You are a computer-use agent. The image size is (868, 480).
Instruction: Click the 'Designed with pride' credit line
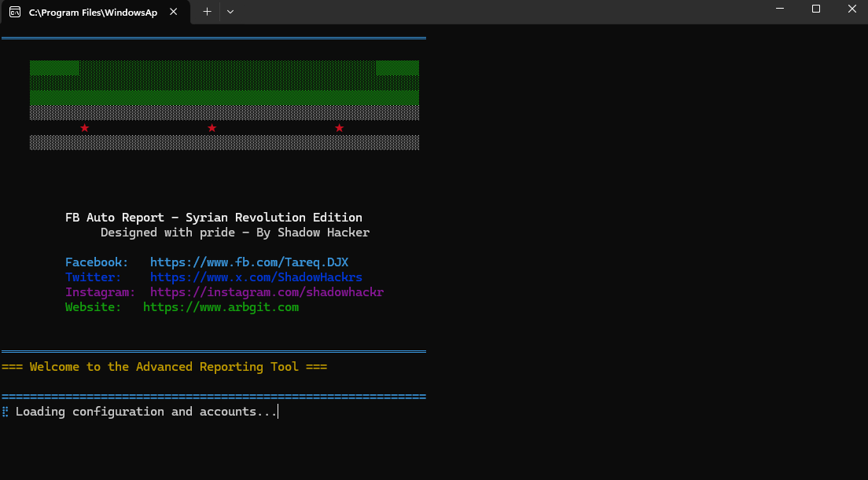point(235,233)
